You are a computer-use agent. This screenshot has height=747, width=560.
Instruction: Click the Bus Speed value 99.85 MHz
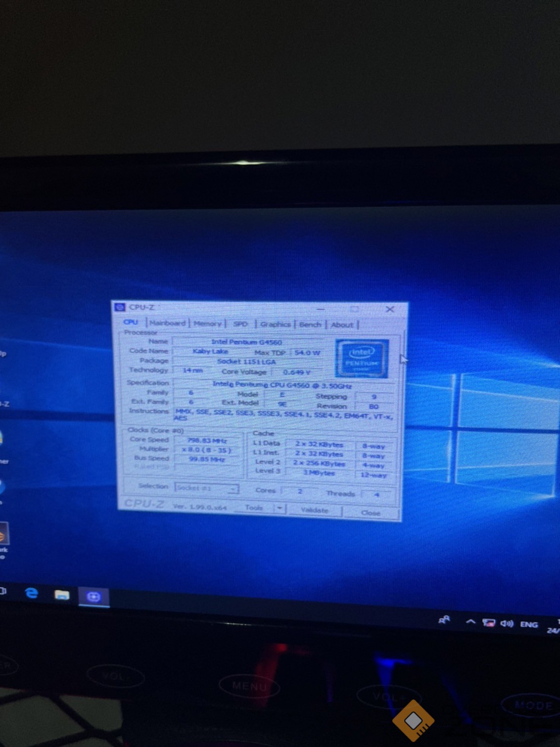[x=207, y=459]
